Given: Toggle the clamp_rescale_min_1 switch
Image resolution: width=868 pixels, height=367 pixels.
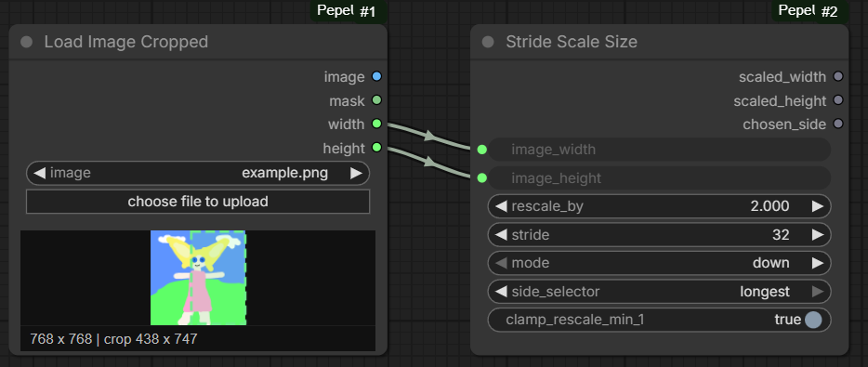Looking at the screenshot, I should tap(813, 320).
